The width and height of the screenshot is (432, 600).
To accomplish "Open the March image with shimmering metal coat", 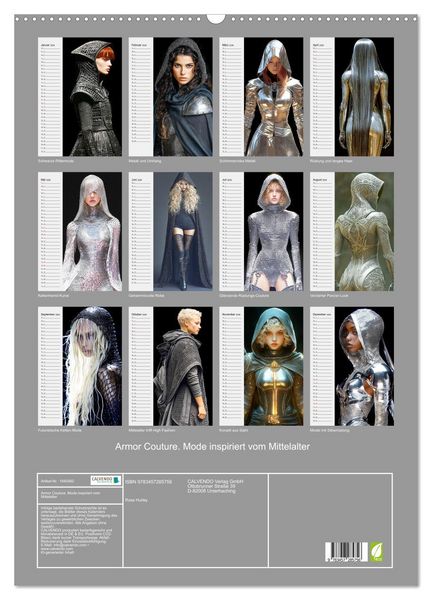I will (x=274, y=96).
